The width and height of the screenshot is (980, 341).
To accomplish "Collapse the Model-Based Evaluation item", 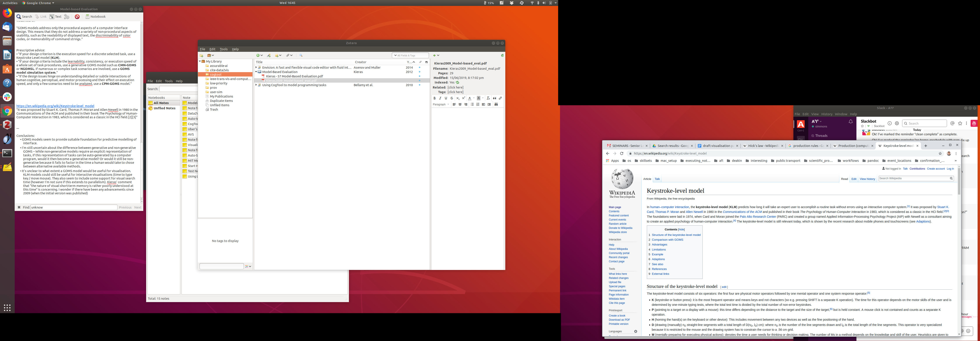I will click(x=256, y=72).
